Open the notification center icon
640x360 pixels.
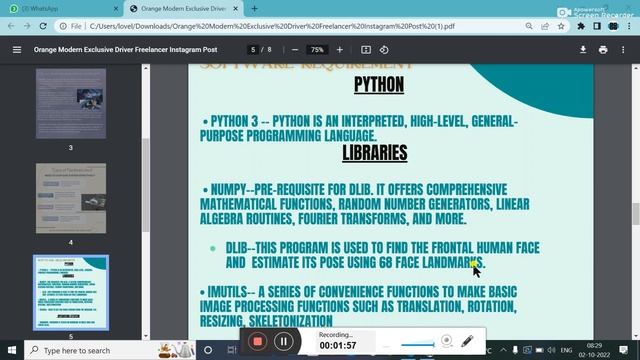click(623, 350)
